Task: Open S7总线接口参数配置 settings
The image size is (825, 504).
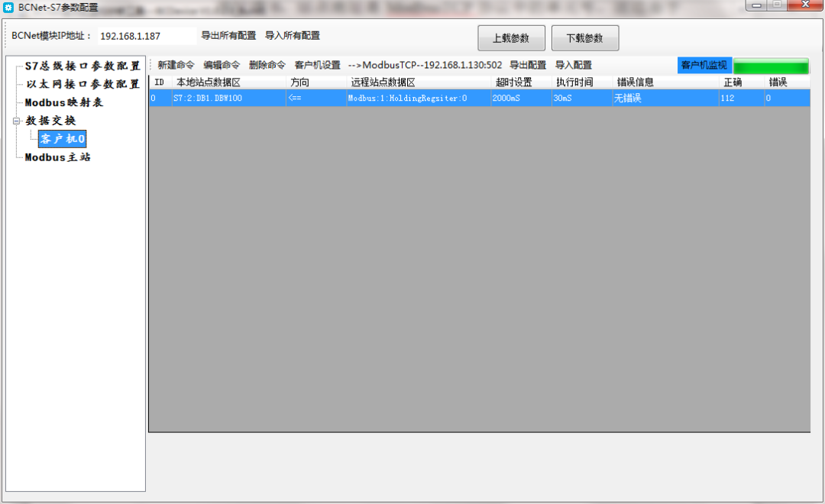Action: tap(82, 66)
